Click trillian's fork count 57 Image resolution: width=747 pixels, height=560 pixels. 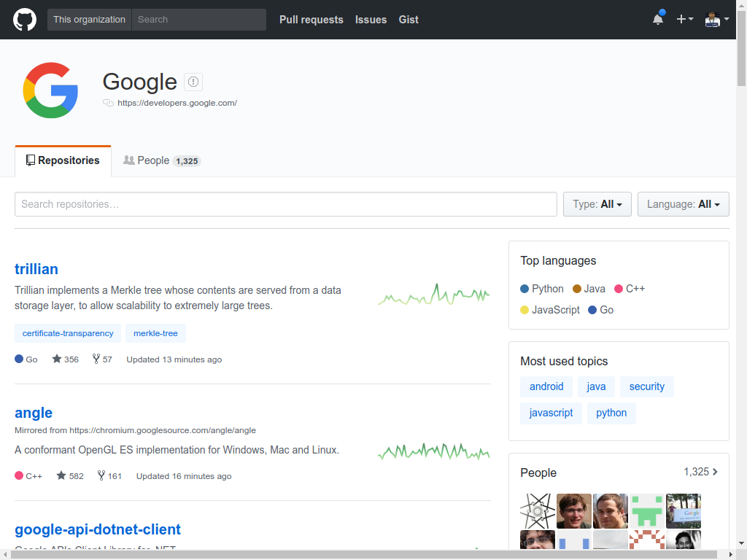(x=102, y=359)
